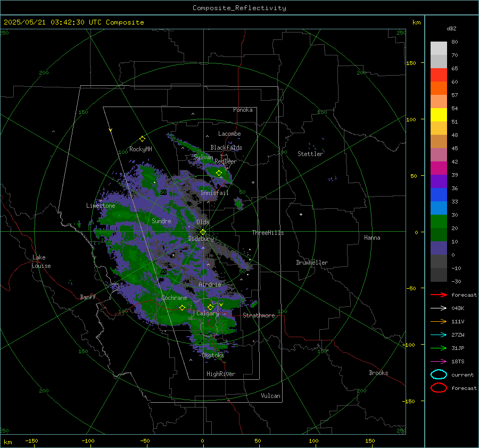Click the yellow diamond marker near RockyMH
The height and width of the screenshot is (448, 479).
point(142,139)
